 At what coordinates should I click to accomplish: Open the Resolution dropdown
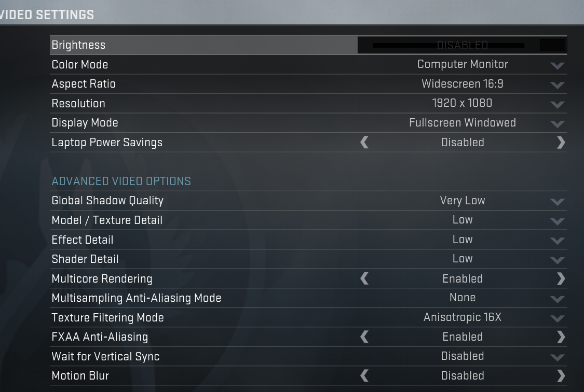tap(557, 104)
